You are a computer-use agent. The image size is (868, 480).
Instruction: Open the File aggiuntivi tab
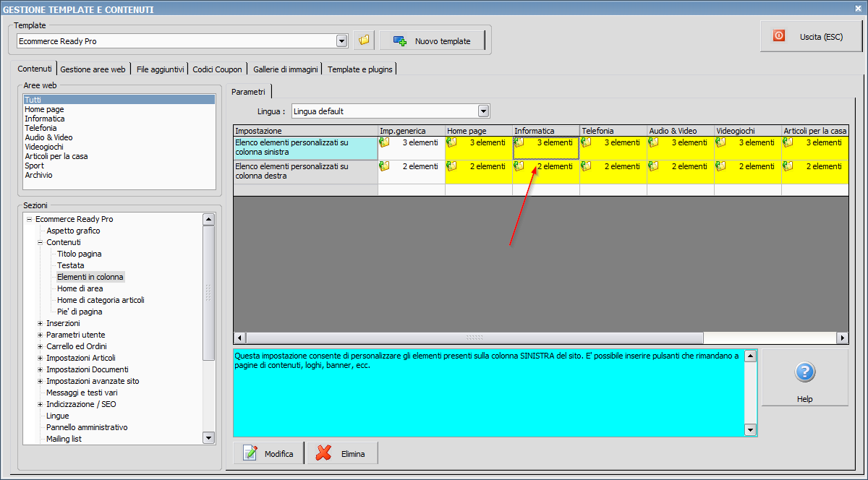pos(161,69)
